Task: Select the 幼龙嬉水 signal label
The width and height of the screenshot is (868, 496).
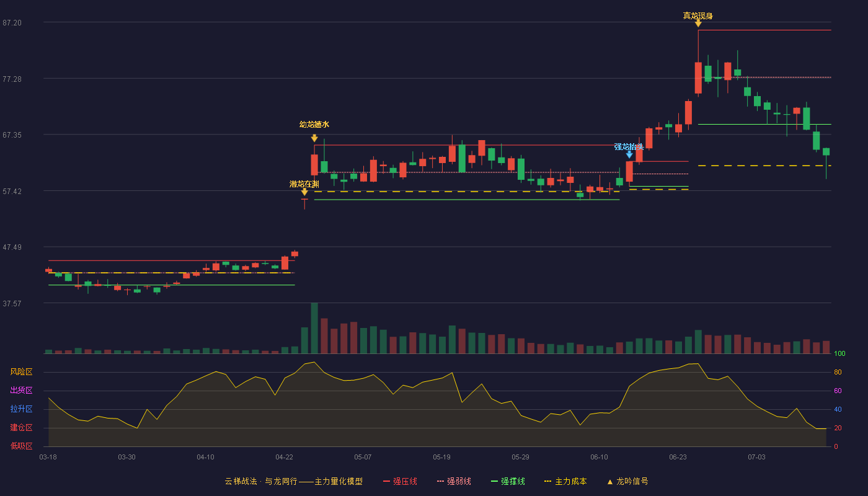Action: tap(314, 125)
